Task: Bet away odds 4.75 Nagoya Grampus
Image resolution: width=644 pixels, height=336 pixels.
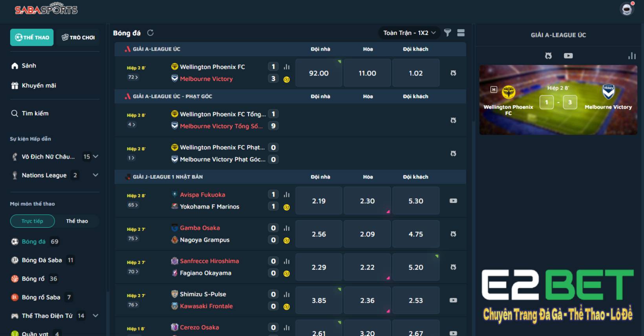Action: [x=416, y=234]
